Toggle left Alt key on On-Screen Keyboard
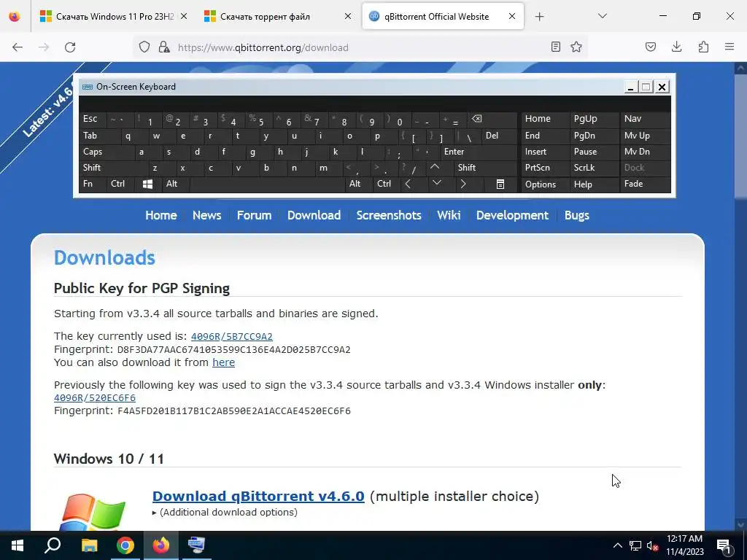The height and width of the screenshot is (560, 747). (175, 184)
